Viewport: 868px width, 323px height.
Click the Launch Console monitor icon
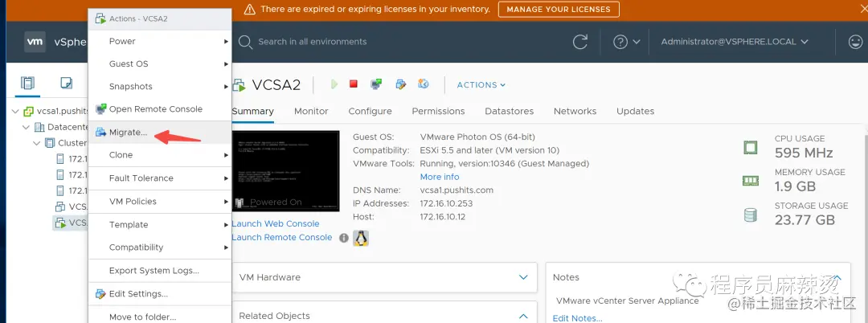tap(376, 84)
